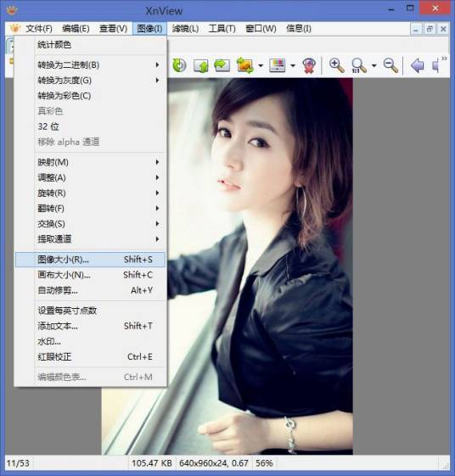455x476 pixels.
Task: Open dropdown arrow next to resize icon
Action: (x=261, y=65)
